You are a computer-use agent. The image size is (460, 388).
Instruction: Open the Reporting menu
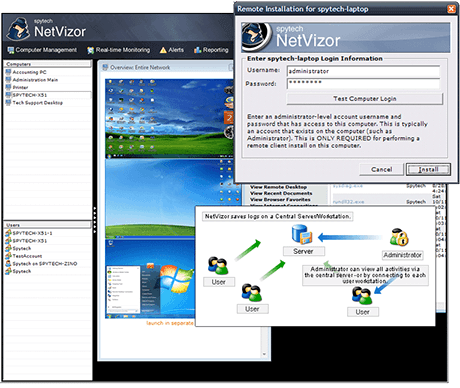pyautogui.click(x=211, y=50)
